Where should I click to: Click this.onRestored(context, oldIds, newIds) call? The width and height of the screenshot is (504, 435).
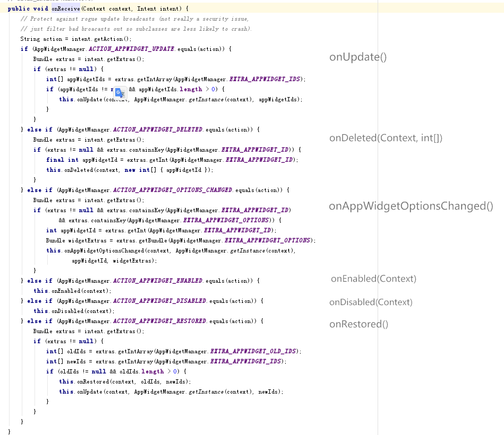[x=125, y=381]
